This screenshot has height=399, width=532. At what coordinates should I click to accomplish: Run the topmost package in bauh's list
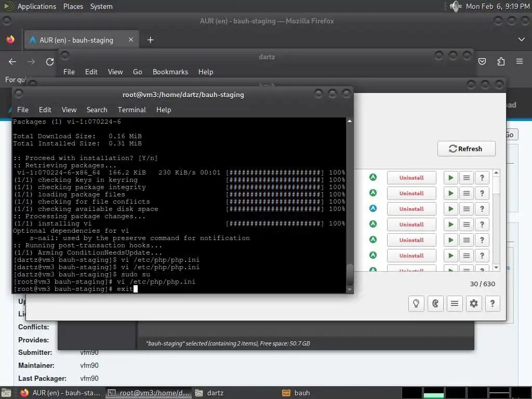450,178
